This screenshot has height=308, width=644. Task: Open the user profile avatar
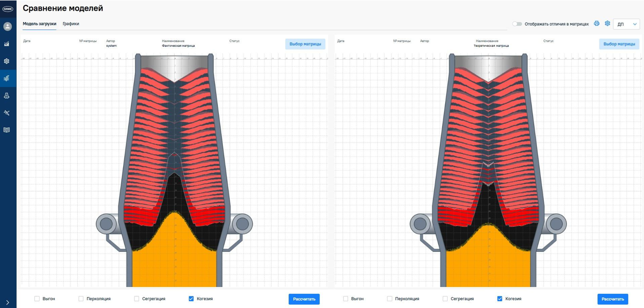pyautogui.click(x=7, y=26)
